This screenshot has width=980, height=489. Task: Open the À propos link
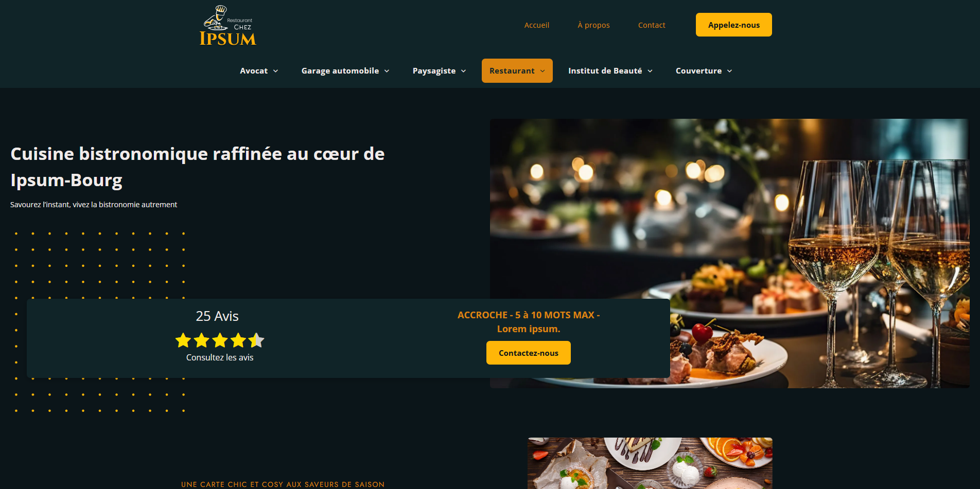tap(593, 25)
